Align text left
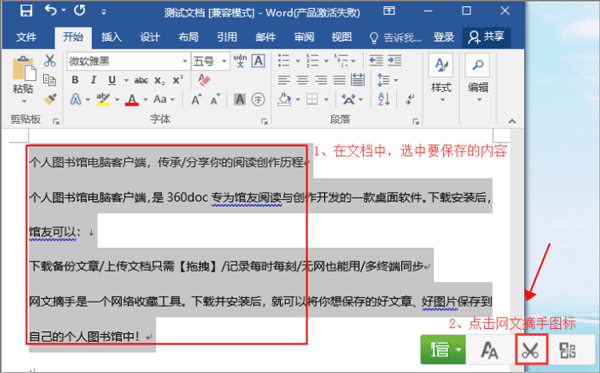The width and height of the screenshot is (600, 373). tap(284, 80)
